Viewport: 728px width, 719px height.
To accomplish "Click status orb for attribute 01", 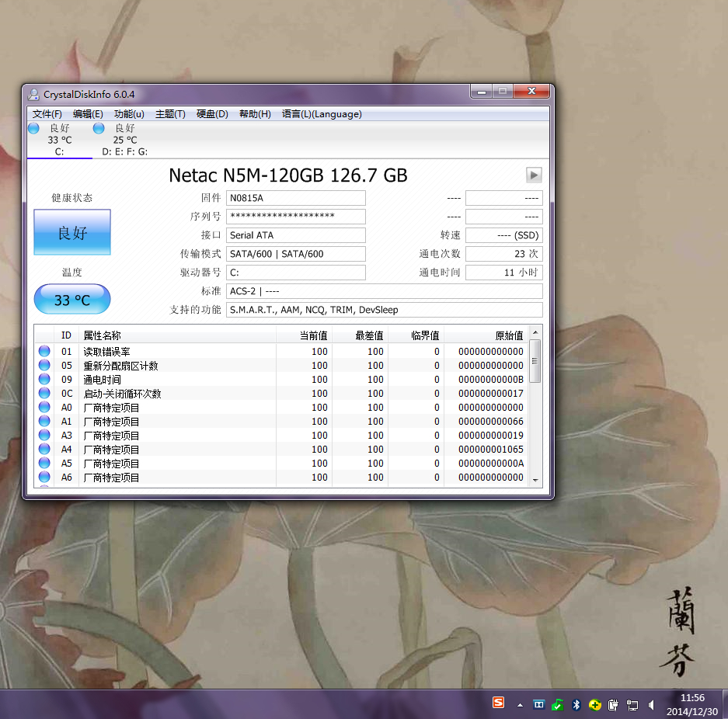I will (x=44, y=351).
